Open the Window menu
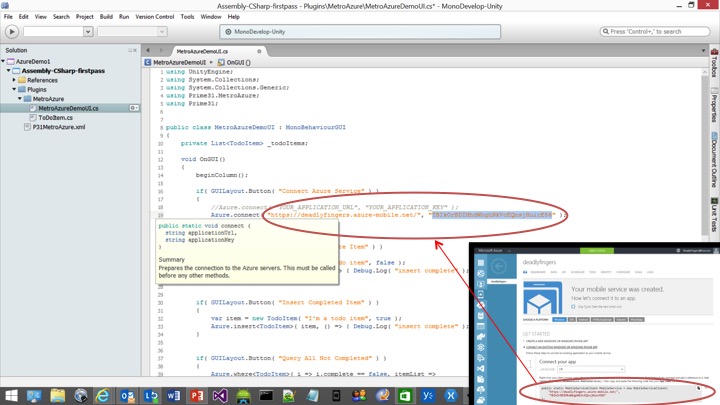 211,17
